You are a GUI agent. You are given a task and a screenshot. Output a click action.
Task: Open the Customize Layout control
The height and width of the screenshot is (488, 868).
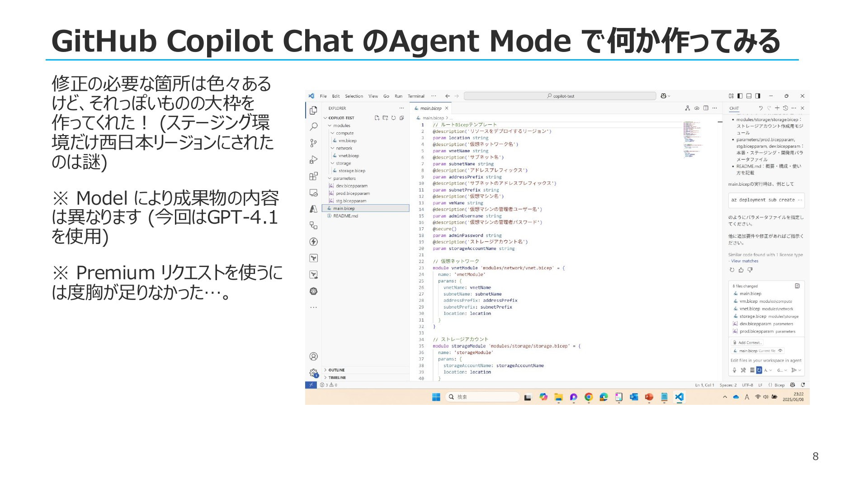731,96
